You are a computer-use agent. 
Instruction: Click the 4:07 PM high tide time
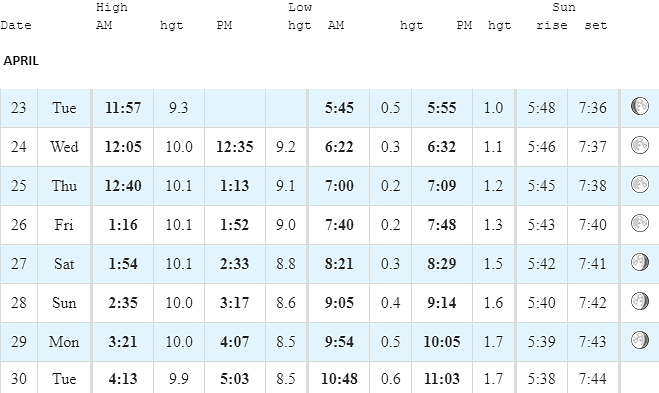[x=235, y=342]
